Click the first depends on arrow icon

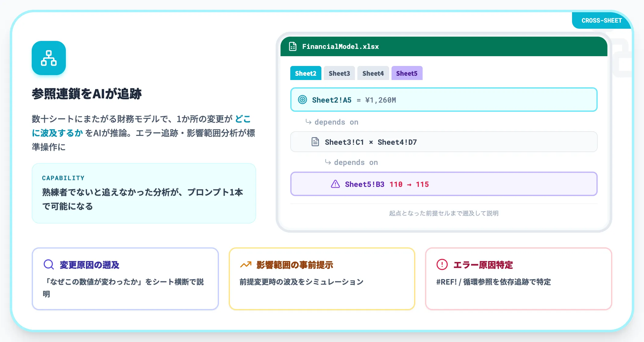tap(308, 122)
